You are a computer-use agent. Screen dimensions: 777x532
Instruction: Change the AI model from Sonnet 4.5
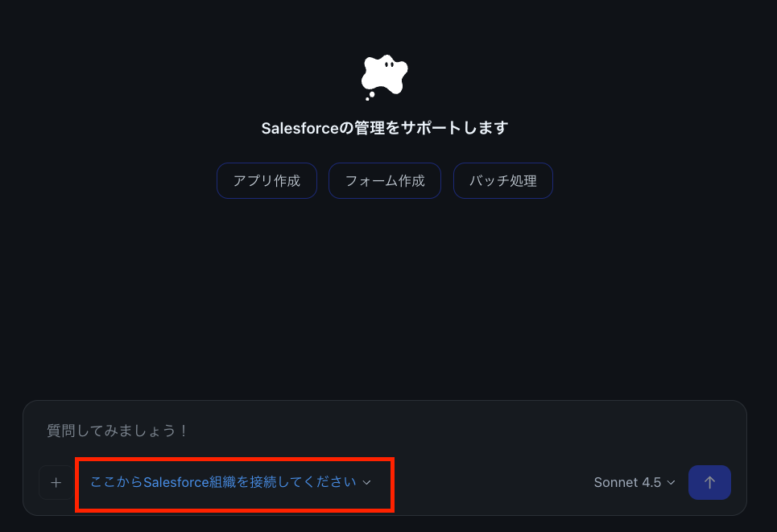(x=634, y=482)
